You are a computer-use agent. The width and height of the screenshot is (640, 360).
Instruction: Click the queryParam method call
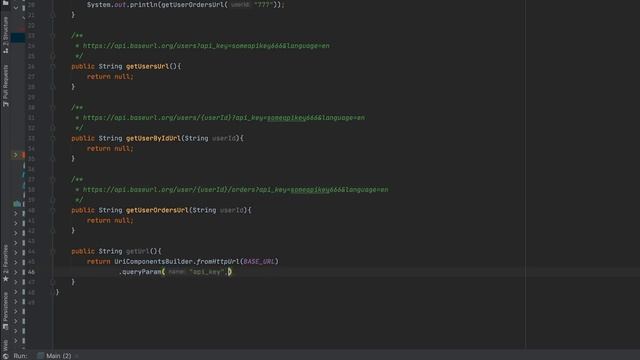pos(141,272)
